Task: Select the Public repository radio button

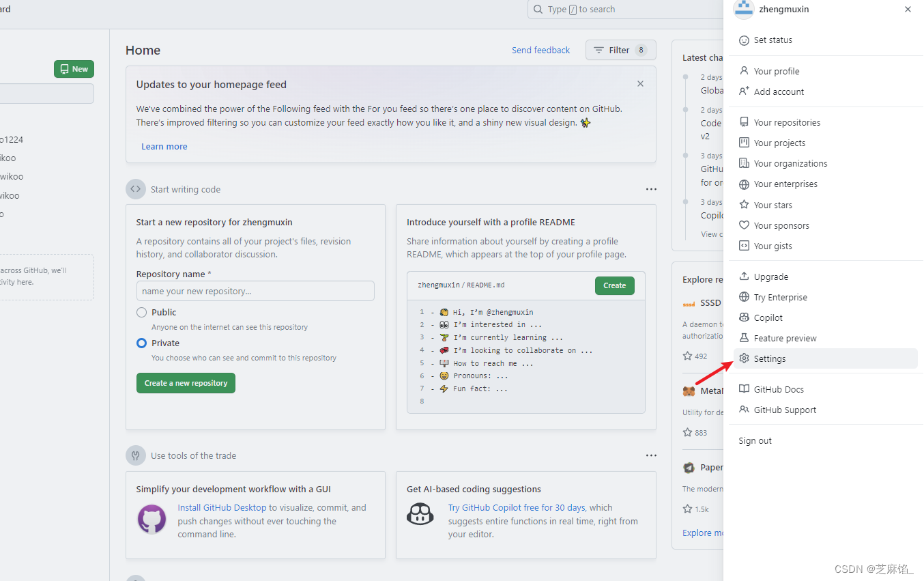Action: coord(141,312)
